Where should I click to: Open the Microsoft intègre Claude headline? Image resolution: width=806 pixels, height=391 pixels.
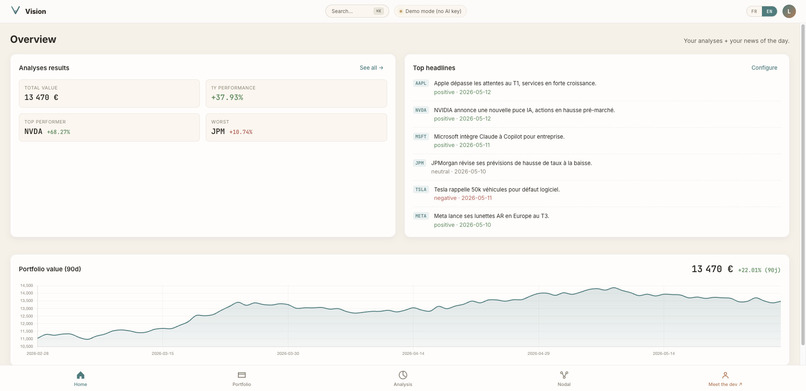coord(499,137)
